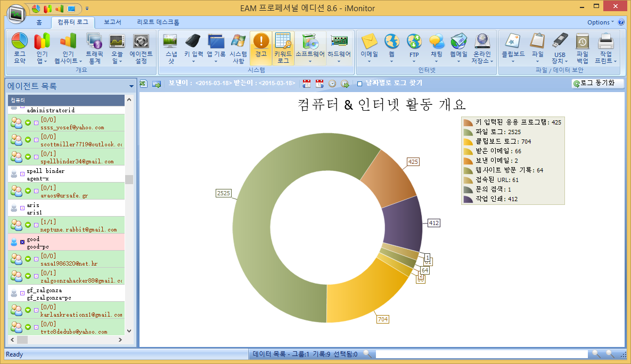This screenshot has width=631, height=364.
Task: Go to previous date calendar icon
Action: coord(307,84)
